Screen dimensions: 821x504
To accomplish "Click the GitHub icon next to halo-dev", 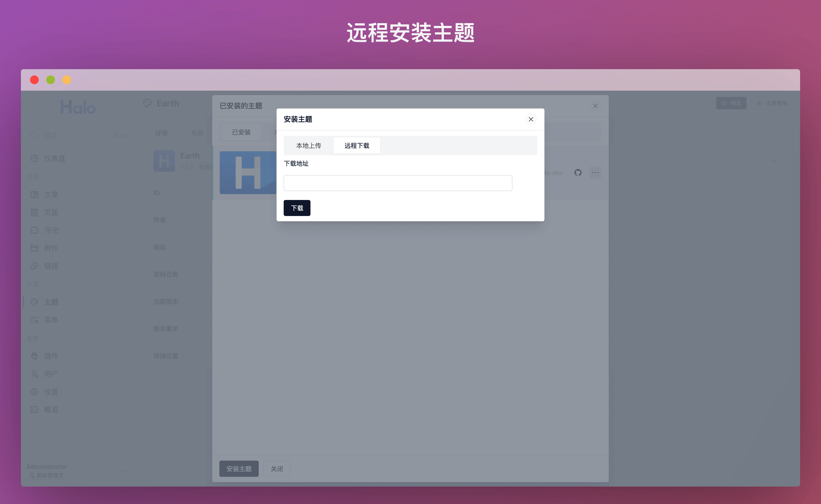I will tap(578, 173).
